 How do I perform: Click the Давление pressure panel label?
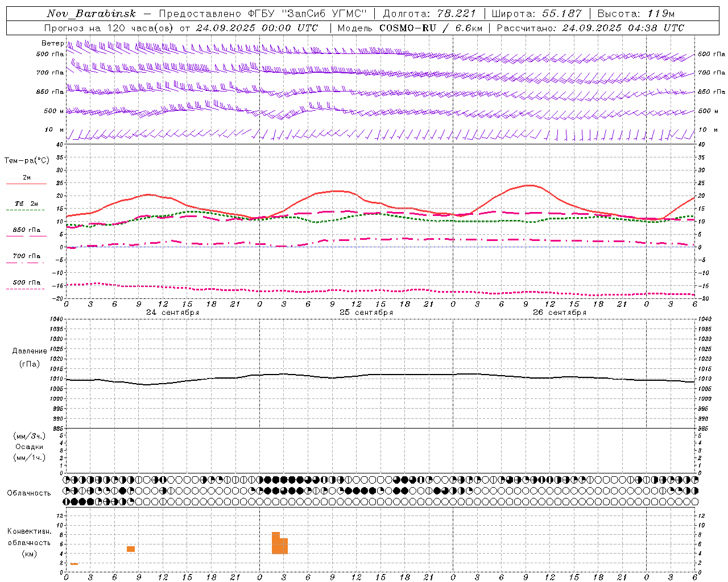point(30,351)
